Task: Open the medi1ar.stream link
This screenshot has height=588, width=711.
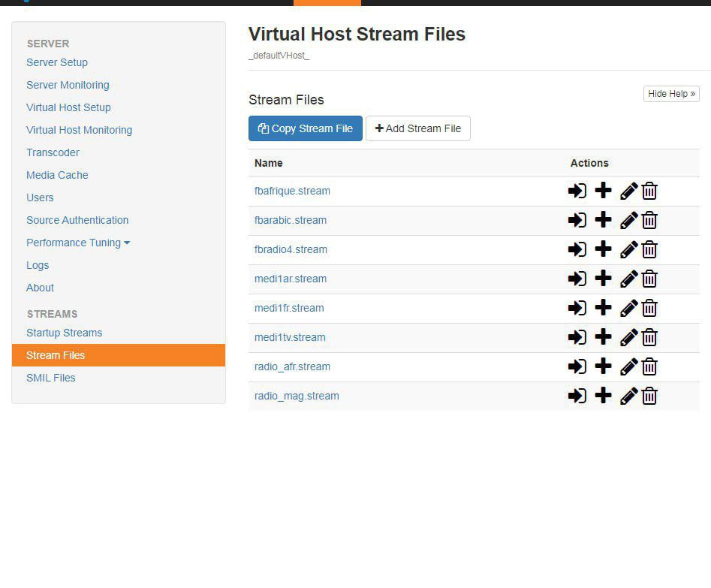Action: click(291, 279)
